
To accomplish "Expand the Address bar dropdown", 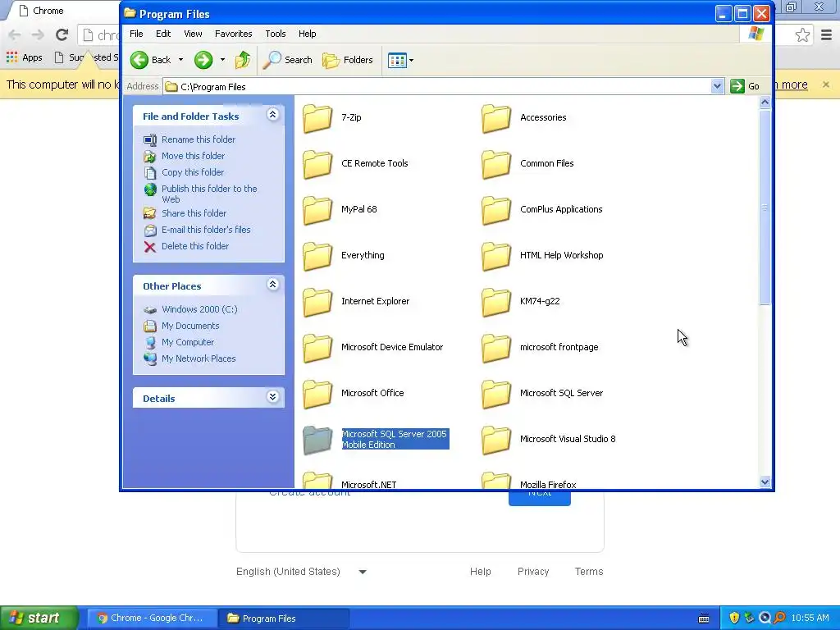I will tap(717, 86).
